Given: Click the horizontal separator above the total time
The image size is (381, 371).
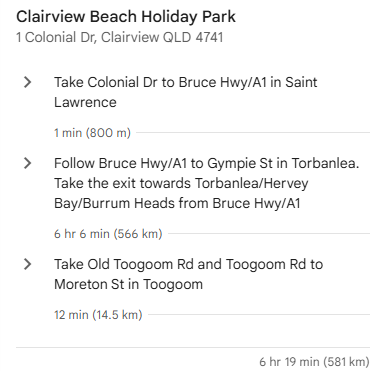Looking at the screenshot, I should pyautogui.click(x=193, y=347).
